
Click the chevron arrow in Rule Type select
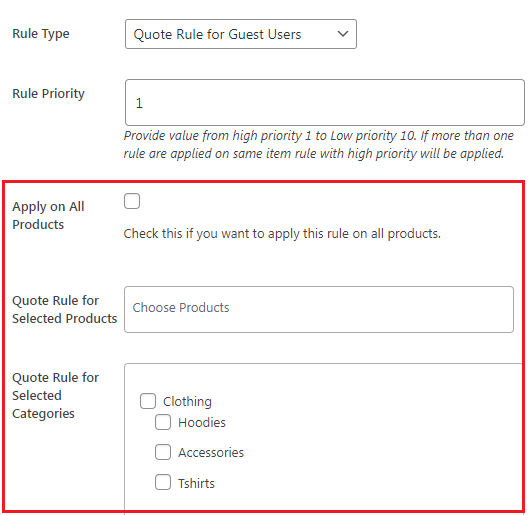tap(343, 34)
